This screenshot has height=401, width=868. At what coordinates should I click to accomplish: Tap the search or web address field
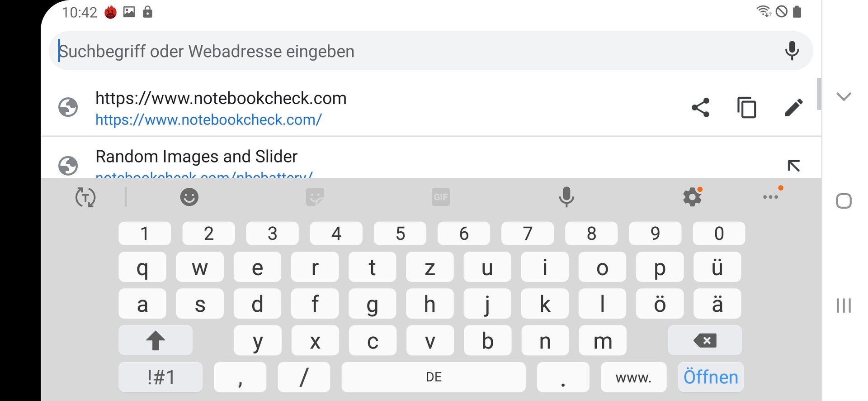[407, 51]
